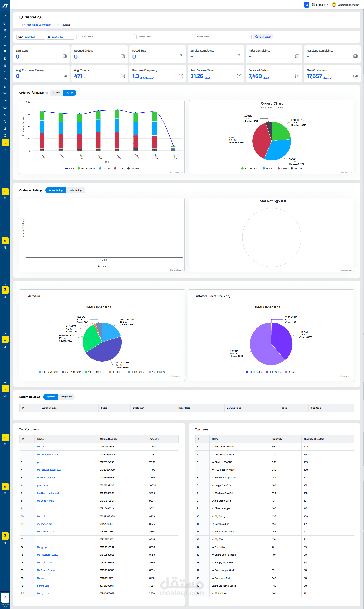Click chart icon on New Customers card

point(355,76)
